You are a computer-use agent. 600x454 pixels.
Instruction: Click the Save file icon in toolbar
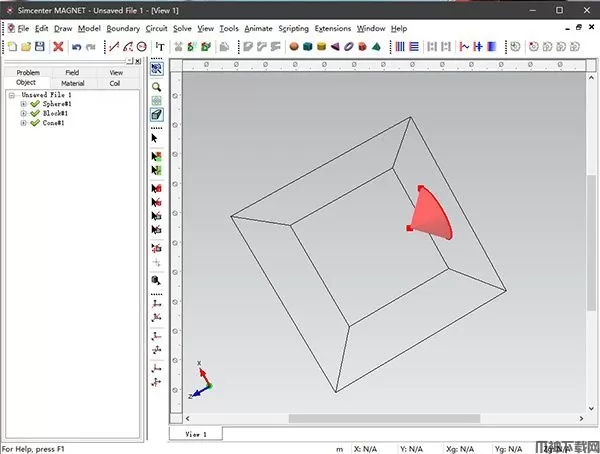[x=39, y=46]
